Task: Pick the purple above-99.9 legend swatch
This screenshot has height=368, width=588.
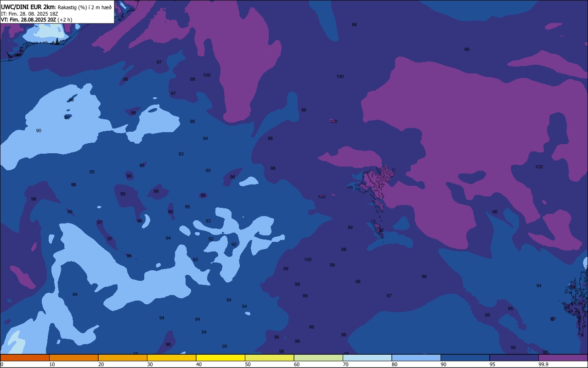Action: [x=563, y=357]
